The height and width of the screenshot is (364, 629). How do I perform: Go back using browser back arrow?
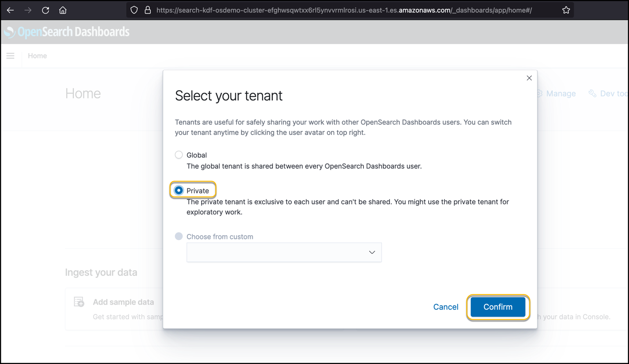pos(10,10)
